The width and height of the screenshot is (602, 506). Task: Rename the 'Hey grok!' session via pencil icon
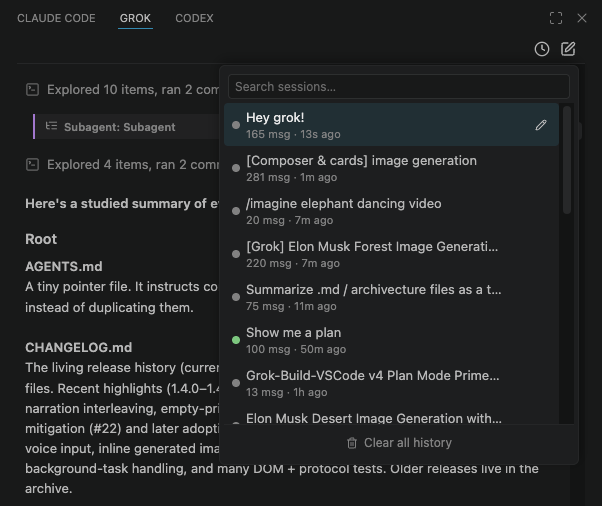coord(541,125)
